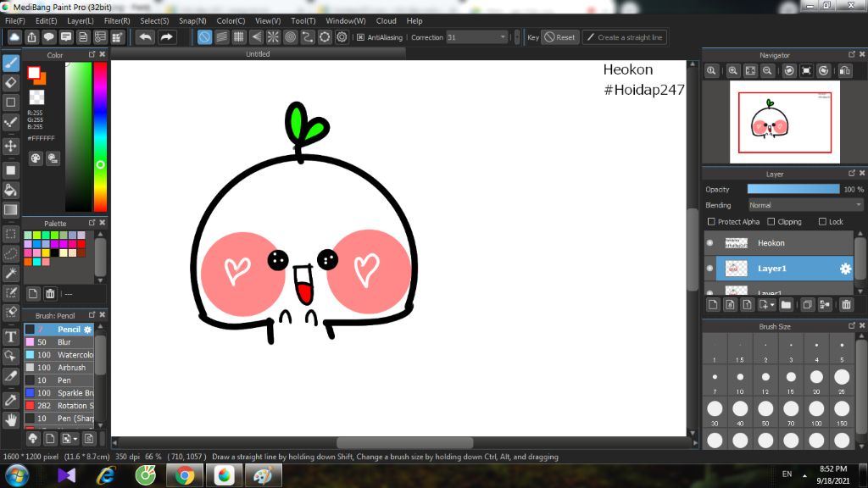
Task: Enable radial snap guide
Action: coord(273,37)
